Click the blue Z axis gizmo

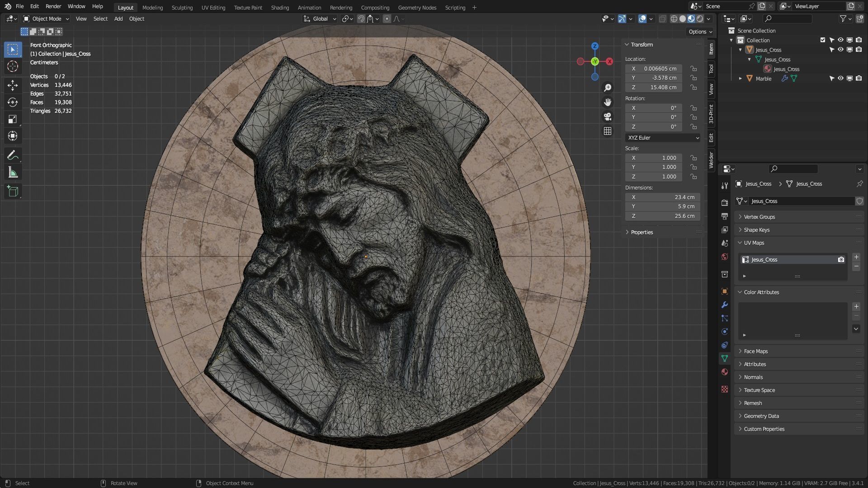[x=595, y=46]
